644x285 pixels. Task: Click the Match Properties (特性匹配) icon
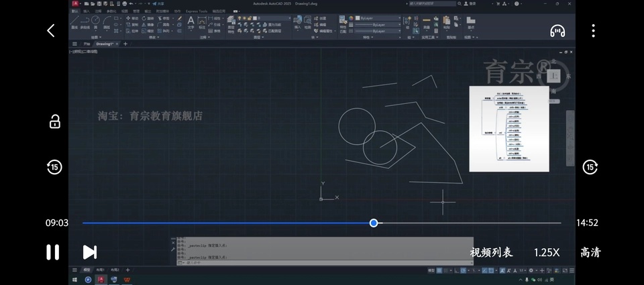(344, 21)
